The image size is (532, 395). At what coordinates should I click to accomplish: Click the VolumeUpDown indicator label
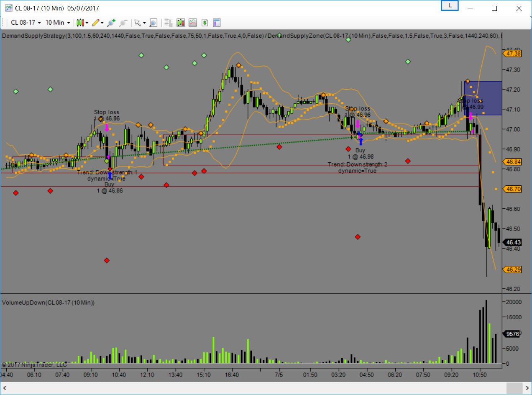coord(49,303)
